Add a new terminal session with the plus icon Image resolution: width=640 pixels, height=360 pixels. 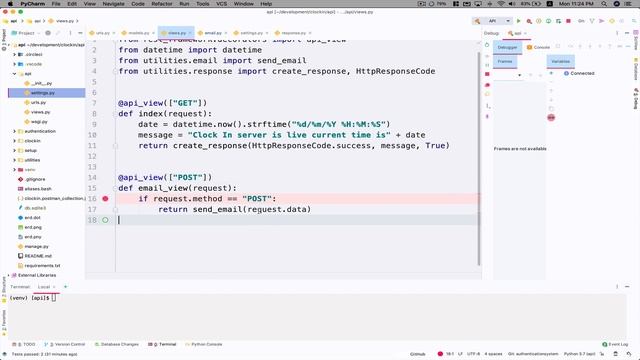(x=65, y=287)
